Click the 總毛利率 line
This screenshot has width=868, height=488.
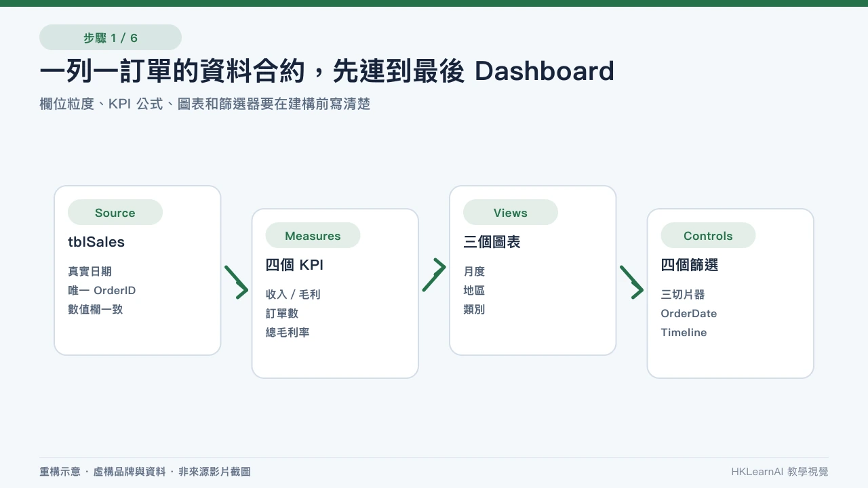pyautogui.click(x=288, y=332)
